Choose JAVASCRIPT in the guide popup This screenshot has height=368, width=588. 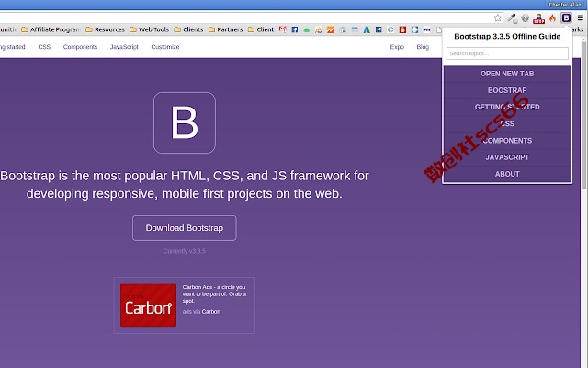[x=507, y=157]
